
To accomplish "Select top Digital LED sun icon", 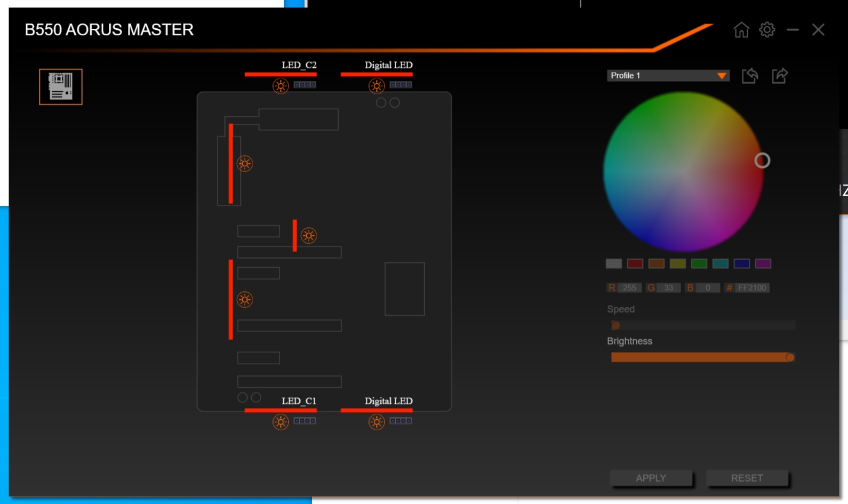I will [x=377, y=85].
